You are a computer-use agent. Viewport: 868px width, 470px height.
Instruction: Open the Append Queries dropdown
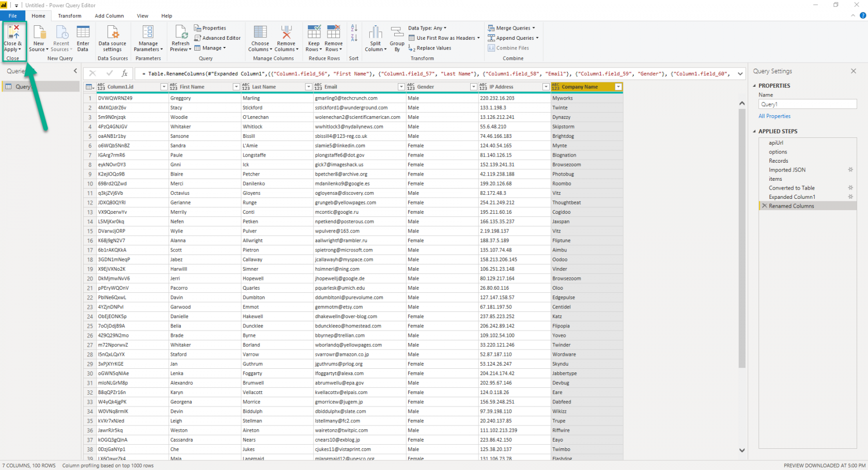click(x=513, y=38)
